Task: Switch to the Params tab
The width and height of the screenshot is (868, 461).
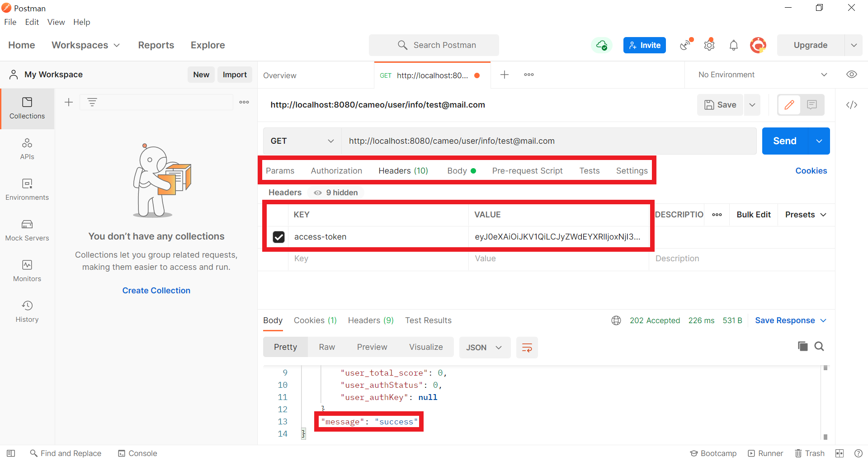Action: [280, 171]
